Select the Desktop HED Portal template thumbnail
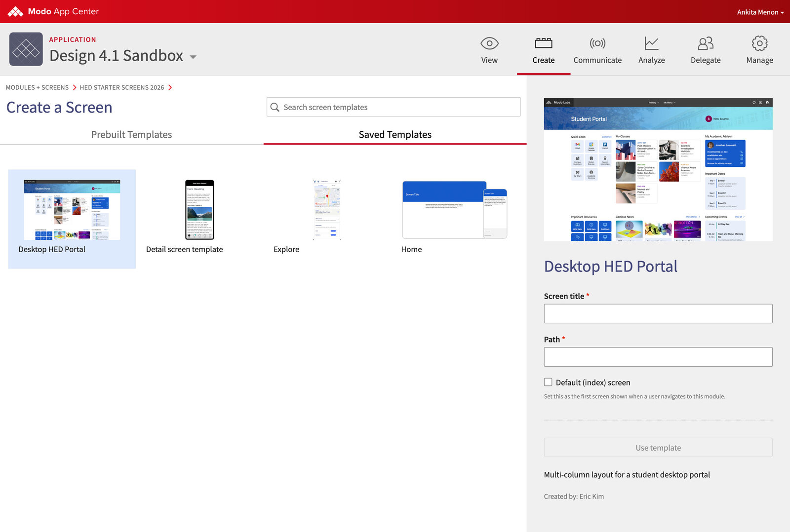The width and height of the screenshot is (790, 532). coord(72,210)
